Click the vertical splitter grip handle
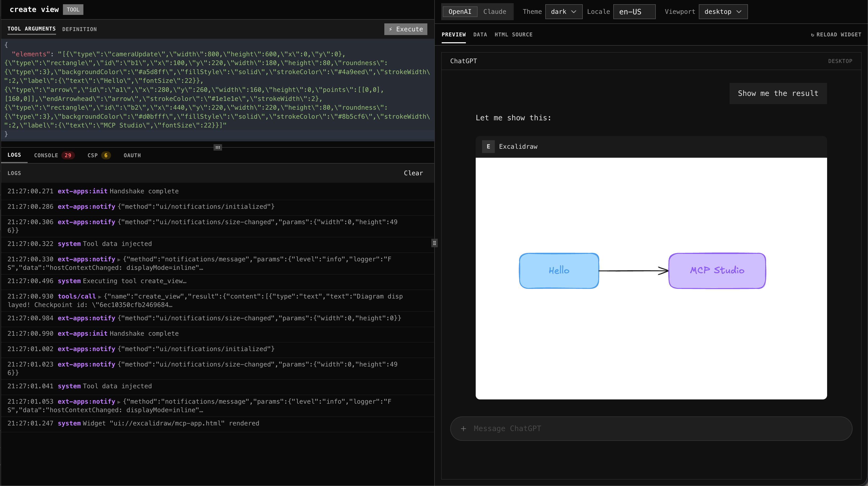This screenshot has height=486, width=868. (434, 243)
